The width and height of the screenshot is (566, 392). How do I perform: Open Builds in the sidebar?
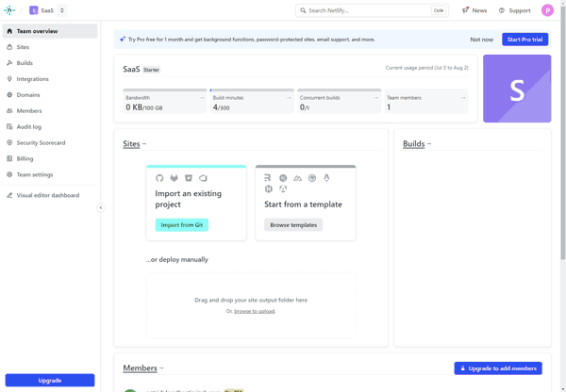[50, 63]
